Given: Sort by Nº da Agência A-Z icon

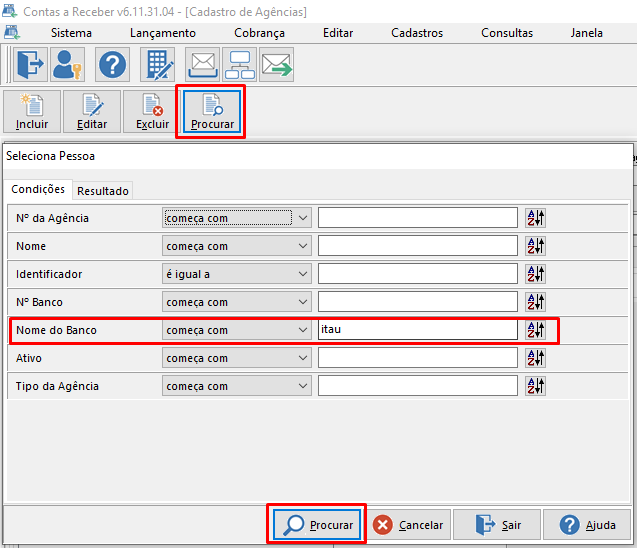Looking at the screenshot, I should 535,218.
